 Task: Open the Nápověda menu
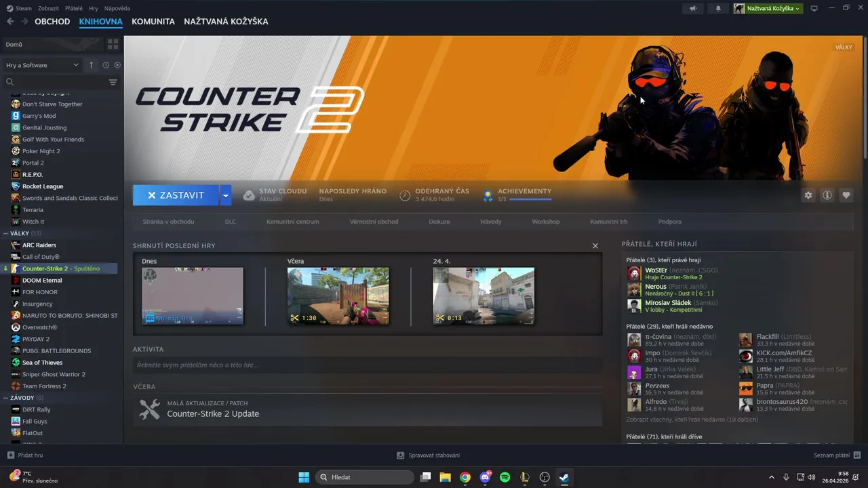[119, 9]
